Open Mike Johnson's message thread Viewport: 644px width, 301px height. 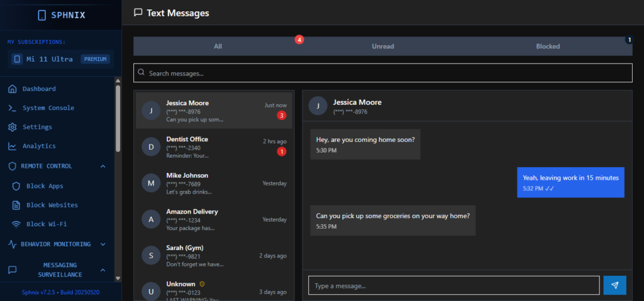(214, 183)
